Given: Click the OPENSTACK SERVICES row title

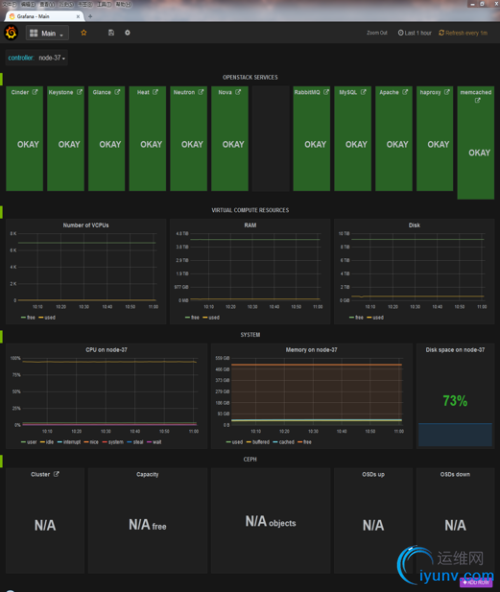Looking at the screenshot, I should 250,77.
